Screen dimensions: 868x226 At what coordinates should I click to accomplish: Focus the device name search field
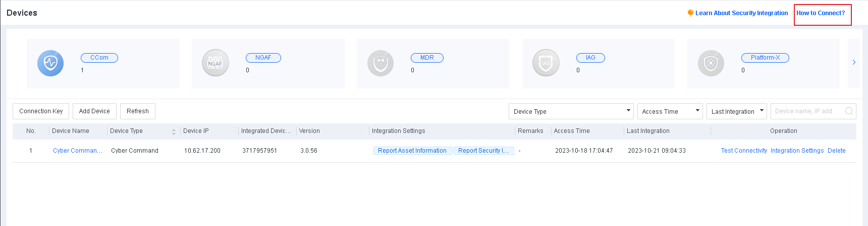click(x=806, y=111)
